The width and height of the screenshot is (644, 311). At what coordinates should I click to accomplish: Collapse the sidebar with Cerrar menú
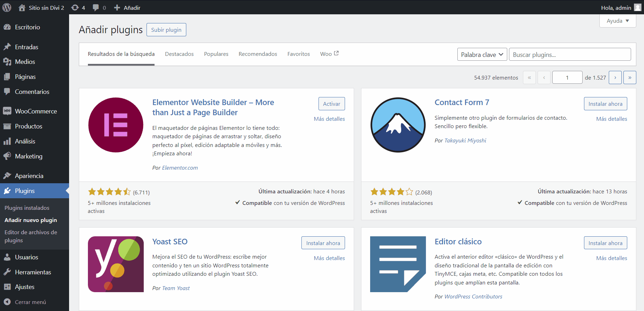tap(30, 302)
